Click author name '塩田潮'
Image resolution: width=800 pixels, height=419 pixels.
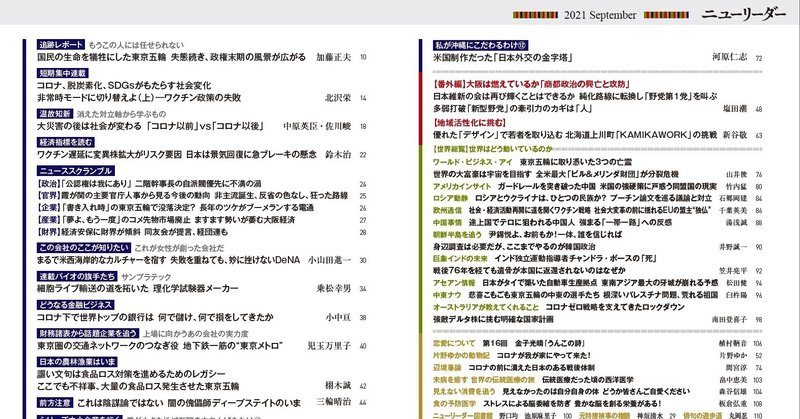[x=735, y=109]
